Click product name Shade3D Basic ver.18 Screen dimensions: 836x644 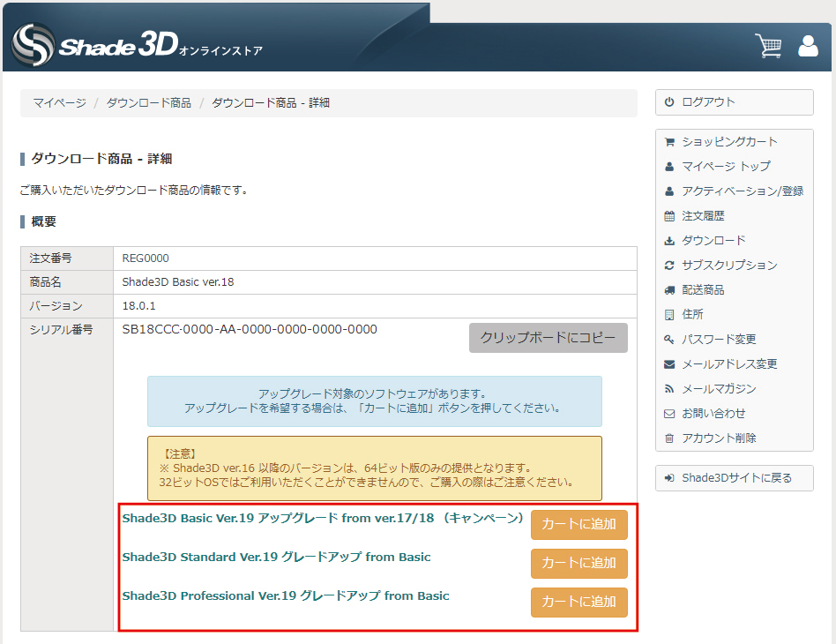pyautogui.click(x=178, y=282)
